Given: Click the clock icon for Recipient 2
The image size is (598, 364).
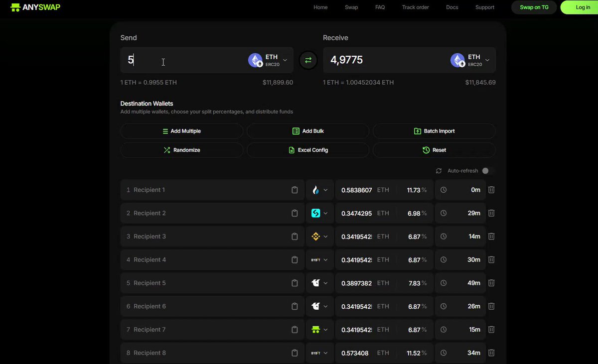Looking at the screenshot, I should pyautogui.click(x=444, y=213).
